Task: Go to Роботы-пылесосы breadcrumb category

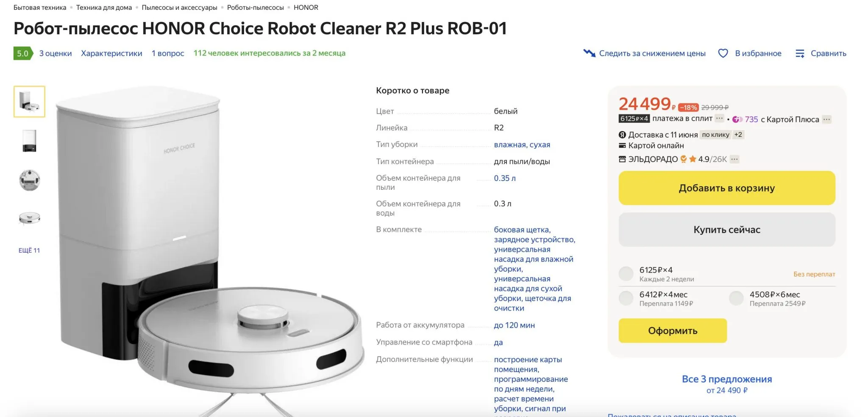Action: coord(255,8)
